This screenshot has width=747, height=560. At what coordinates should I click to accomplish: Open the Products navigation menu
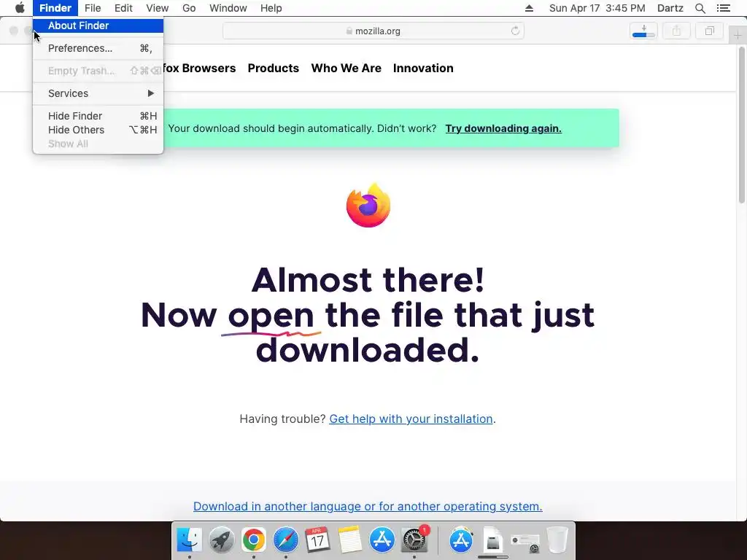pos(274,68)
